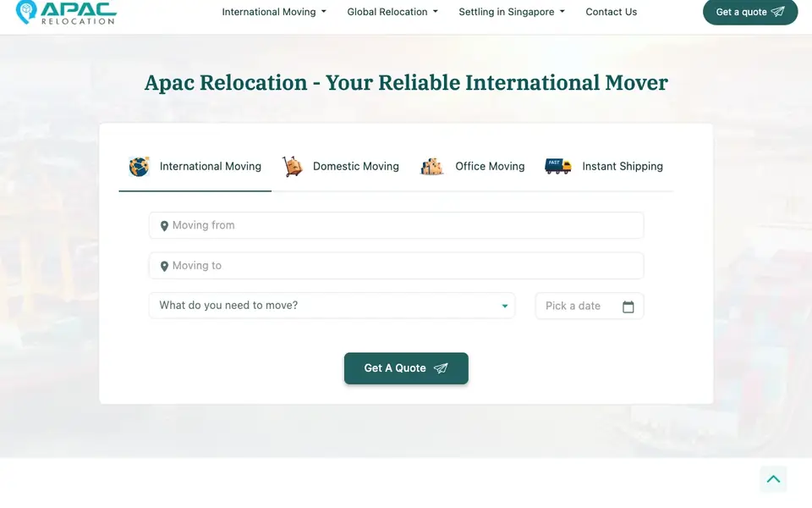Focus the Moving from input field
Image resolution: width=812 pixels, height=508 pixels.
tap(396, 225)
